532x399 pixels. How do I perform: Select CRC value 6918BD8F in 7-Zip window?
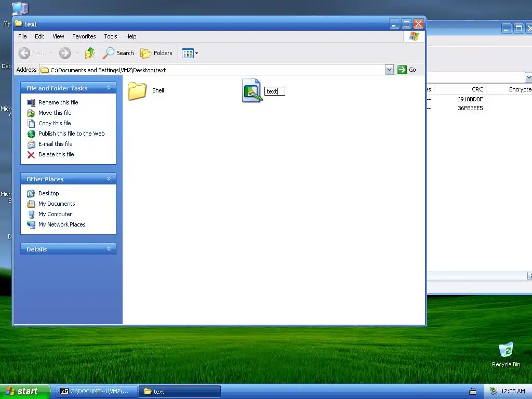[470, 99]
